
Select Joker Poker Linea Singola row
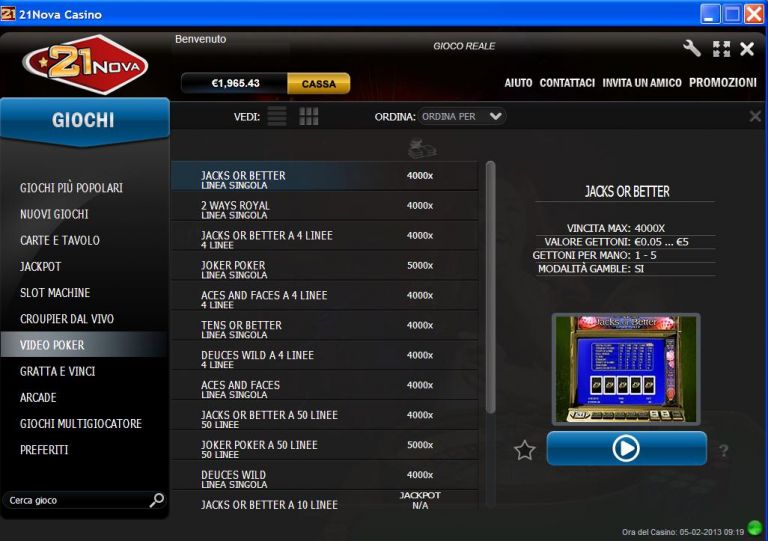(325, 266)
